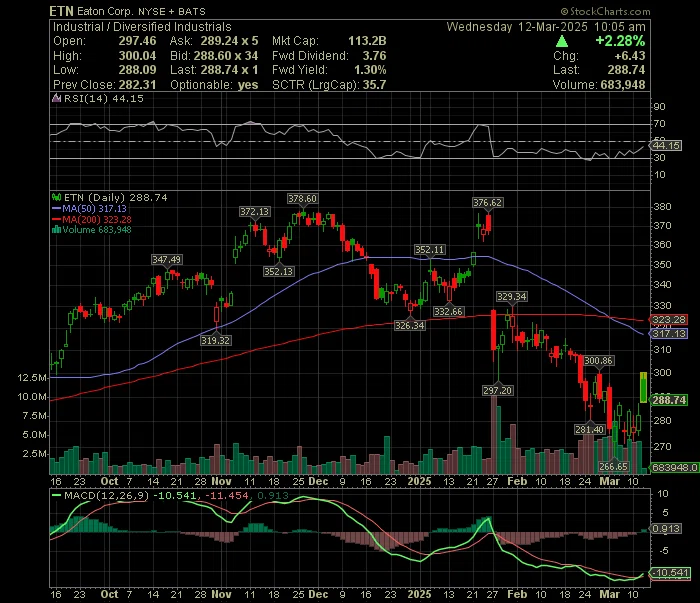The image size is (700, 603).
Task: Click the 347.49 price annotation
Action: [167, 259]
